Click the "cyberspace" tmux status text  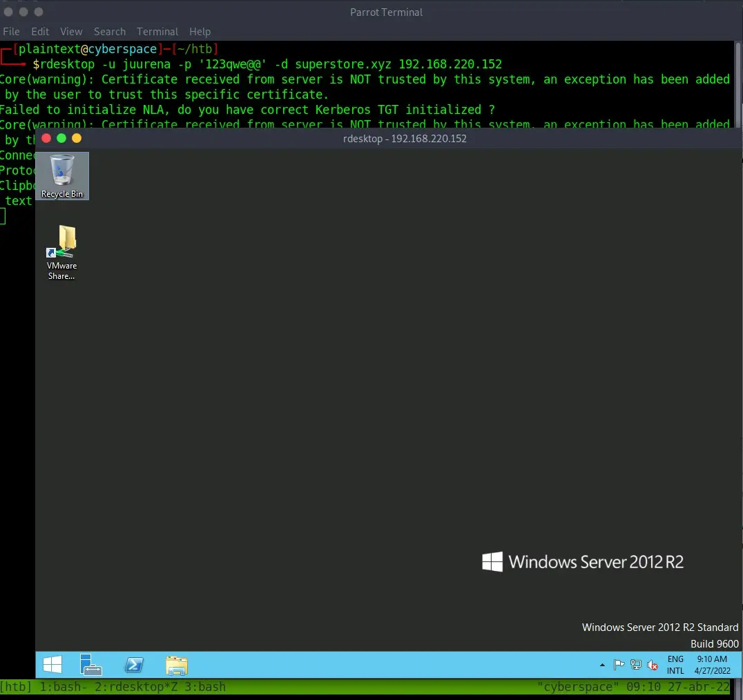click(578, 687)
